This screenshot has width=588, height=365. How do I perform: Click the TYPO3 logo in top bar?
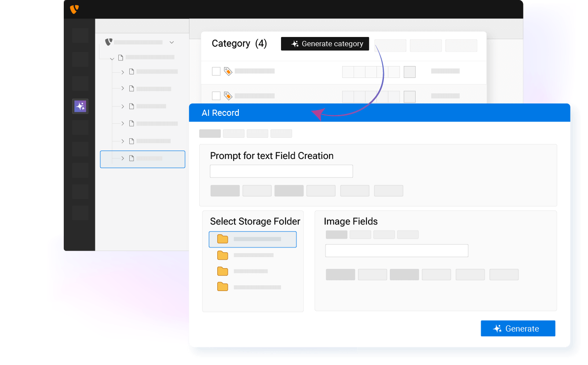[x=74, y=9]
